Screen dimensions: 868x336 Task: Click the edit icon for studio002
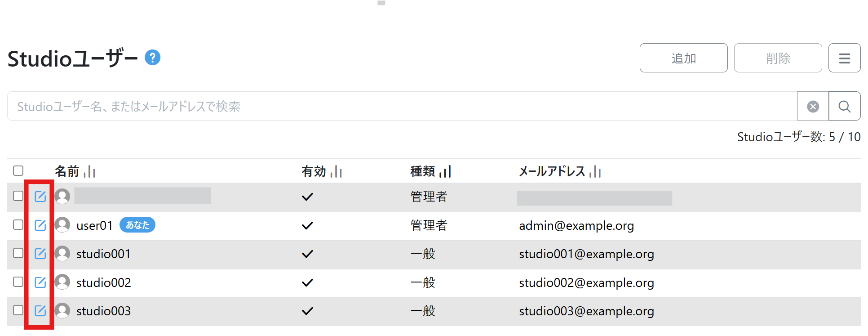[x=40, y=282]
